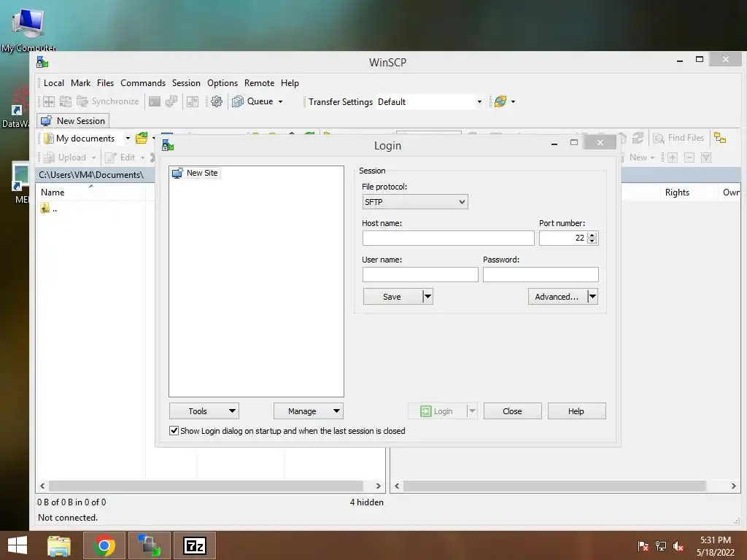
Task: Open the Files menu
Action: click(105, 83)
